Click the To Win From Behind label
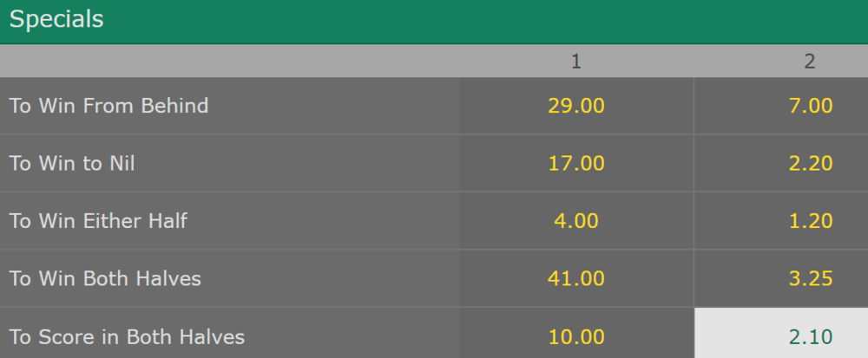 click(x=109, y=106)
